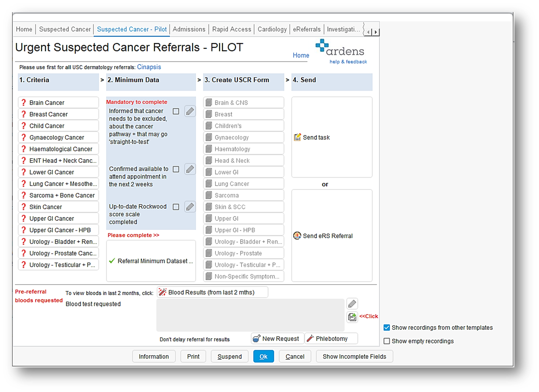Open Haematological Cancer criteria item
This screenshot has height=392, width=539.
pos(58,149)
